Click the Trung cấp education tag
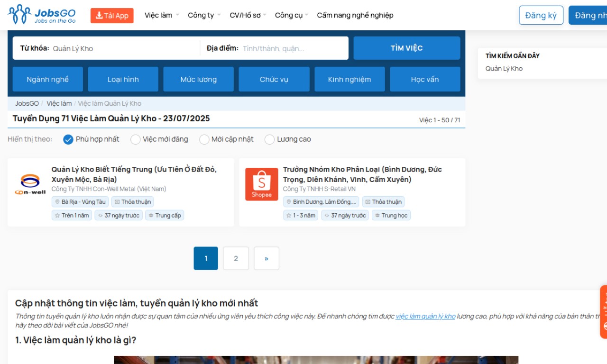Viewport: 607px width, 364px height. [x=165, y=215]
